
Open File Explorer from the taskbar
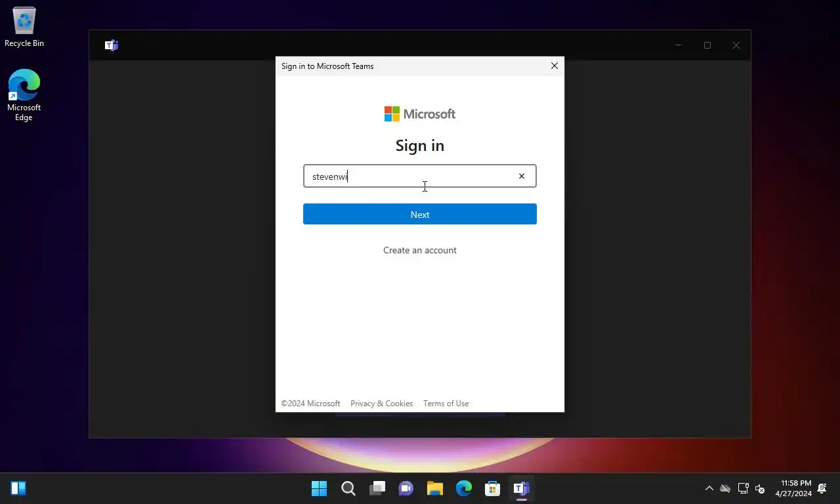pos(435,488)
